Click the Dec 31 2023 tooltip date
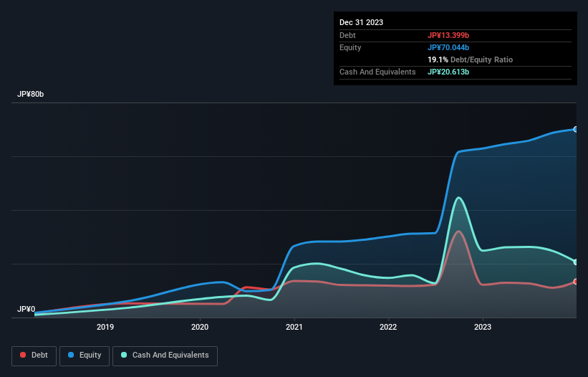This screenshot has width=588, height=377. tap(361, 22)
